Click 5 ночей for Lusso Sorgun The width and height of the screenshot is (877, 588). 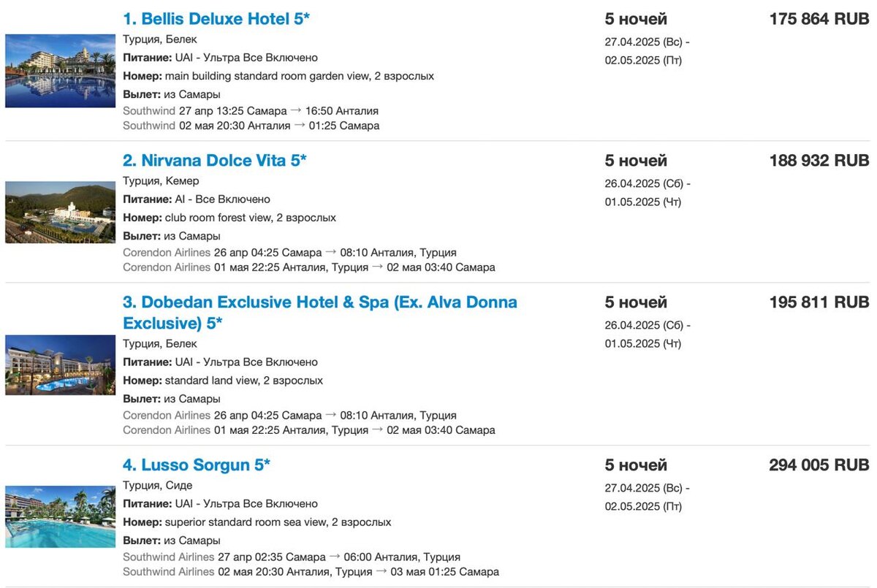(636, 465)
